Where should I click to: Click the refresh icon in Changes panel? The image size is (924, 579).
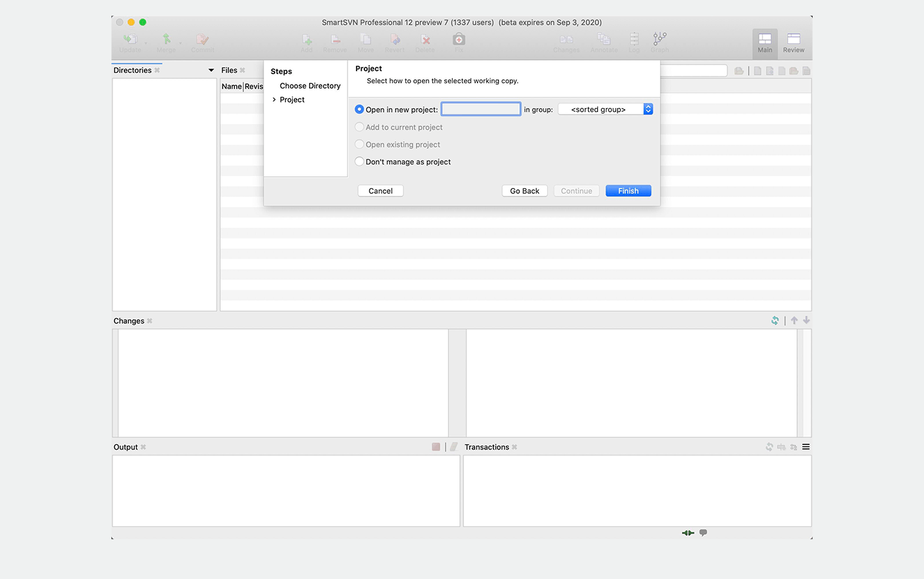(x=775, y=321)
